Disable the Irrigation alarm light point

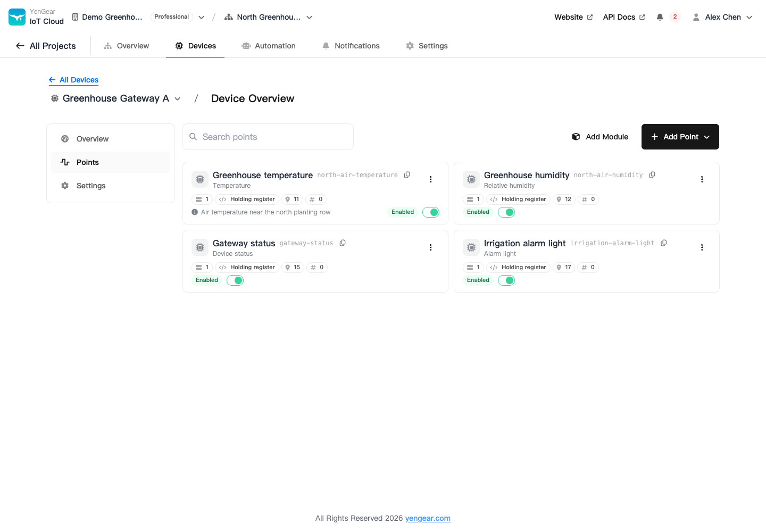506,280
